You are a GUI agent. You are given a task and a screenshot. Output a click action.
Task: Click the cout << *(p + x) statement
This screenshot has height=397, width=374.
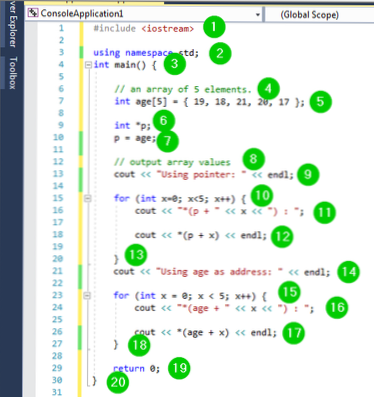coord(201,235)
